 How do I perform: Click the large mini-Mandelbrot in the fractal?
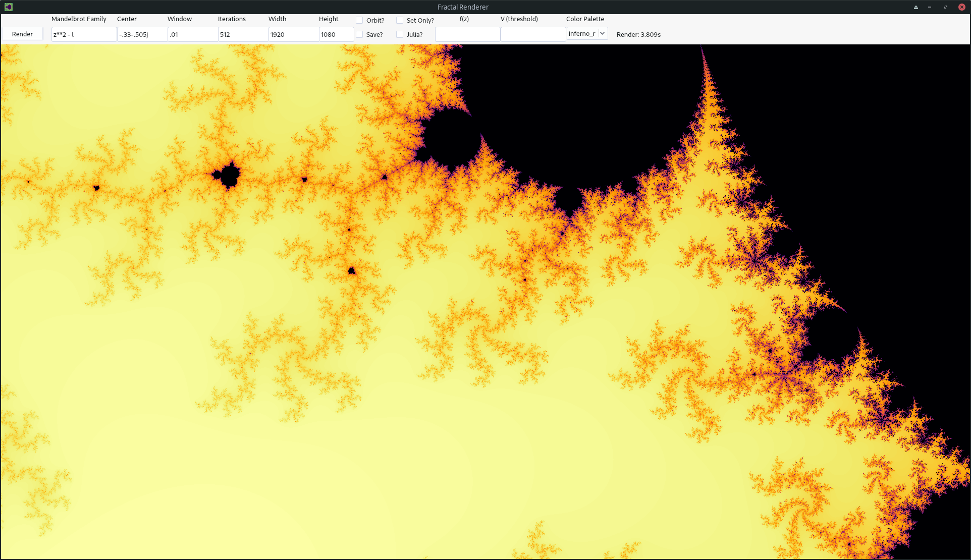(230, 176)
